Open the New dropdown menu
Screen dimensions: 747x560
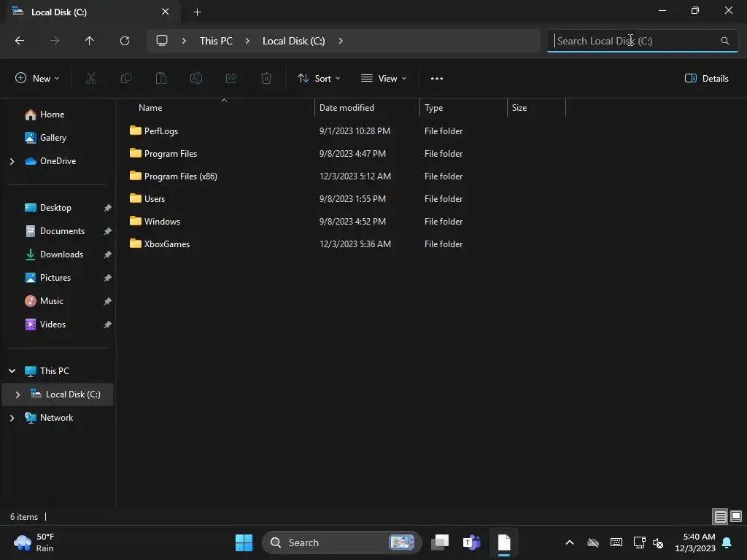37,78
